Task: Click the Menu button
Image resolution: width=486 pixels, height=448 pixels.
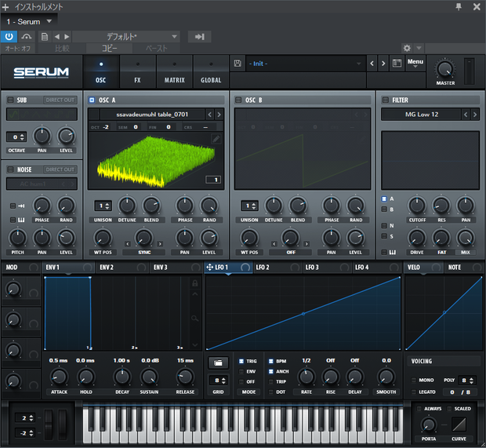Action: pyautogui.click(x=415, y=63)
